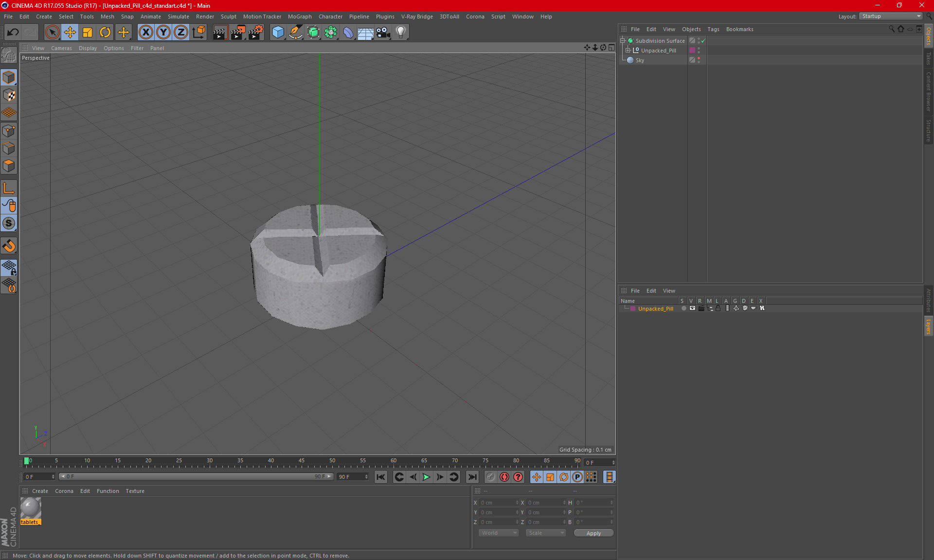Select the Live Selection tool
The image size is (934, 560).
[52, 32]
